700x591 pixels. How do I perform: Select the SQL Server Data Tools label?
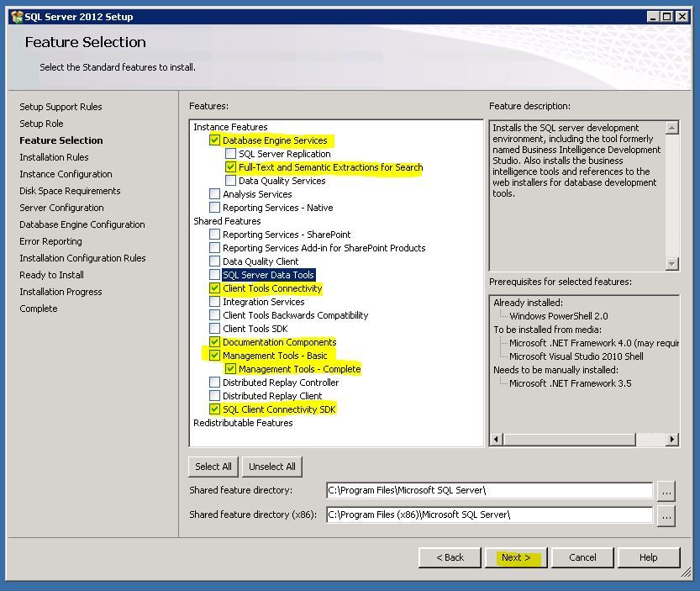268,275
